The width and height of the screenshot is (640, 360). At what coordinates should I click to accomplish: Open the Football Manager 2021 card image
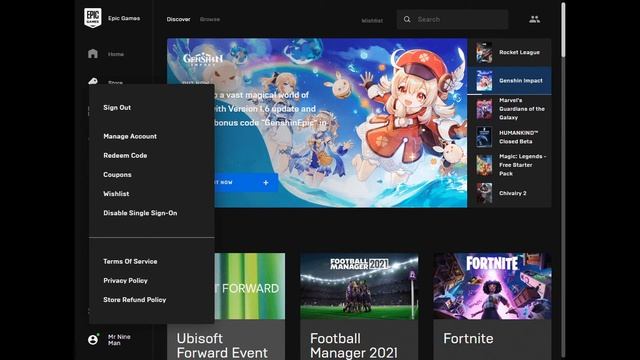(359, 286)
